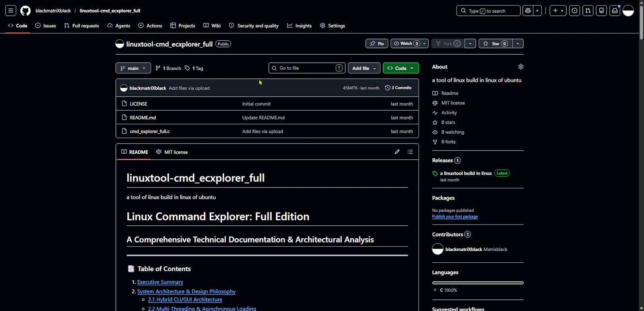Open pull requests shortcut icon in header
This screenshot has height=311, width=644.
(x=588, y=11)
